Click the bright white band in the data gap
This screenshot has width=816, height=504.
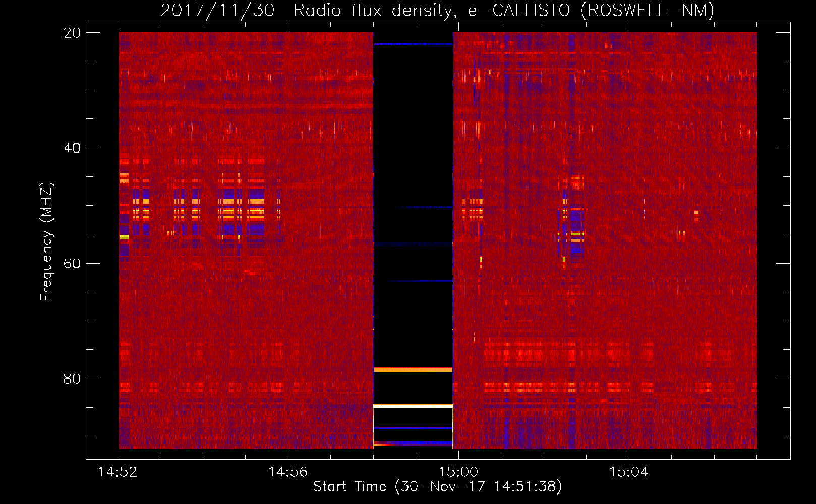pos(413,406)
